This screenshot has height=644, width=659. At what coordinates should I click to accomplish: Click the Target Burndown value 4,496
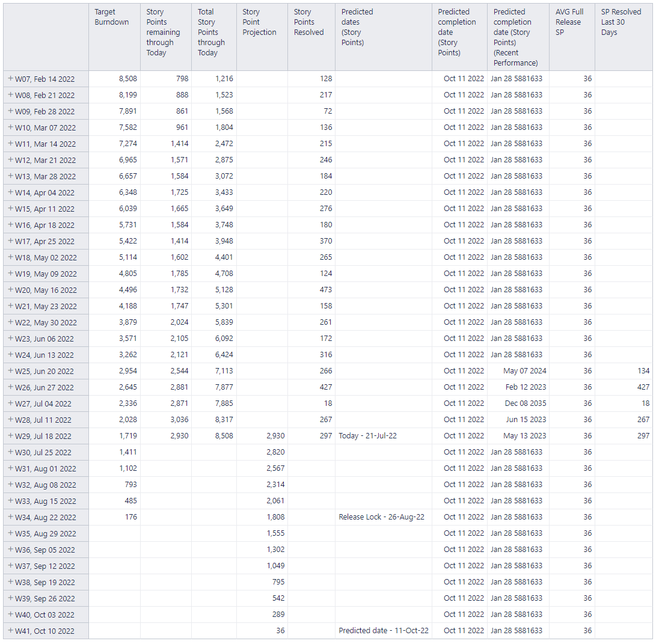point(127,290)
